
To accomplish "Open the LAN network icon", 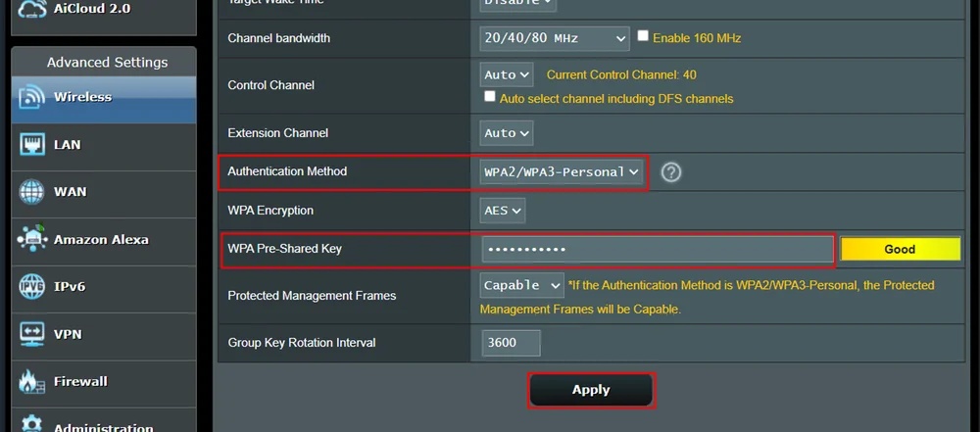I will pos(32,144).
